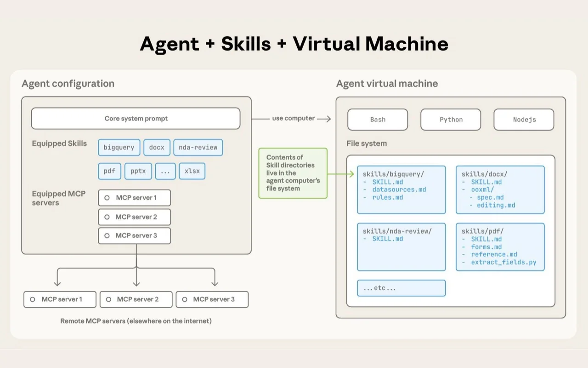Select the docx skill chip
The image size is (588, 368).
(157, 148)
